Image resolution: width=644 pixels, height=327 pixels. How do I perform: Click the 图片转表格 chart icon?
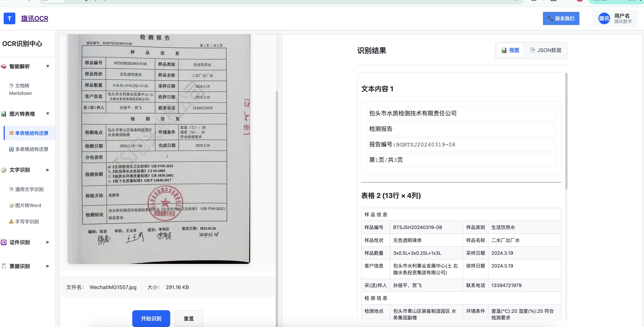tap(4, 114)
